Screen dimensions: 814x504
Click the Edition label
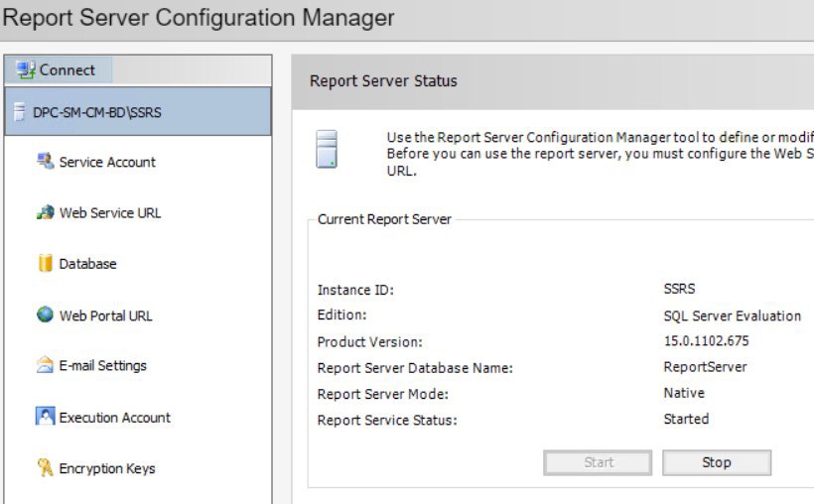click(341, 315)
